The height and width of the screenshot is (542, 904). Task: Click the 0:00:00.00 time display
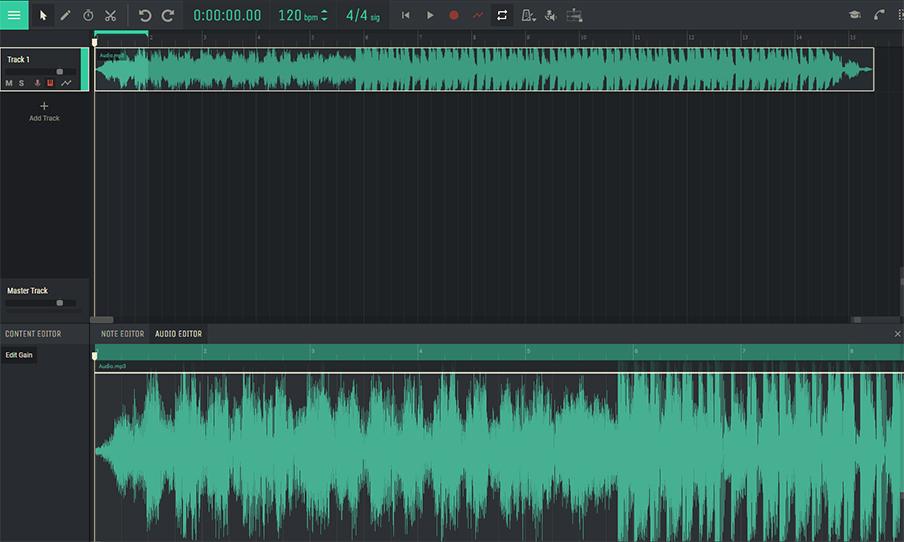[x=227, y=16]
